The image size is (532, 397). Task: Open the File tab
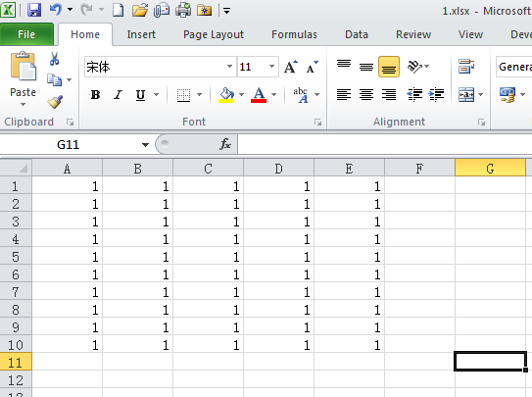pyautogui.click(x=26, y=34)
